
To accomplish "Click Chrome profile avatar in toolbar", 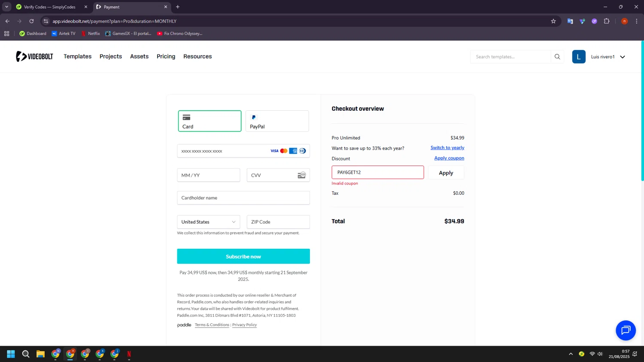I will (624, 21).
